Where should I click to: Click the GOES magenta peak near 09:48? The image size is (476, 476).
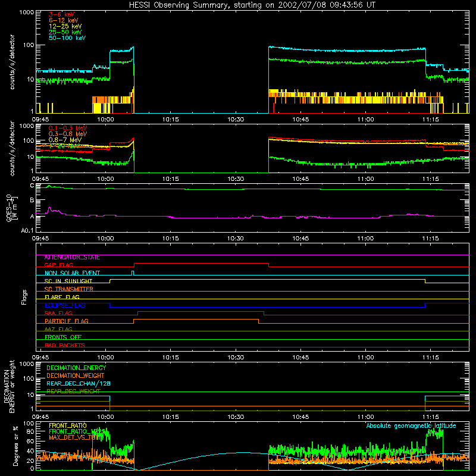pyautogui.click(x=49, y=208)
